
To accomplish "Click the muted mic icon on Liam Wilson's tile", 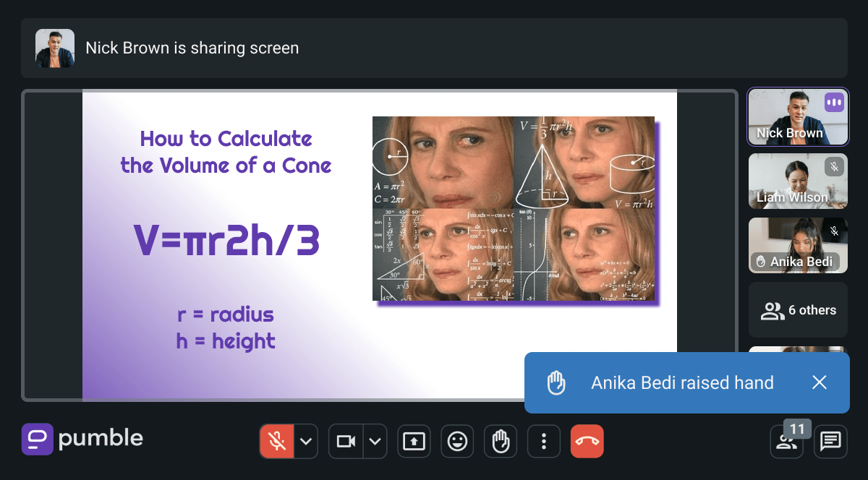I will [x=834, y=167].
